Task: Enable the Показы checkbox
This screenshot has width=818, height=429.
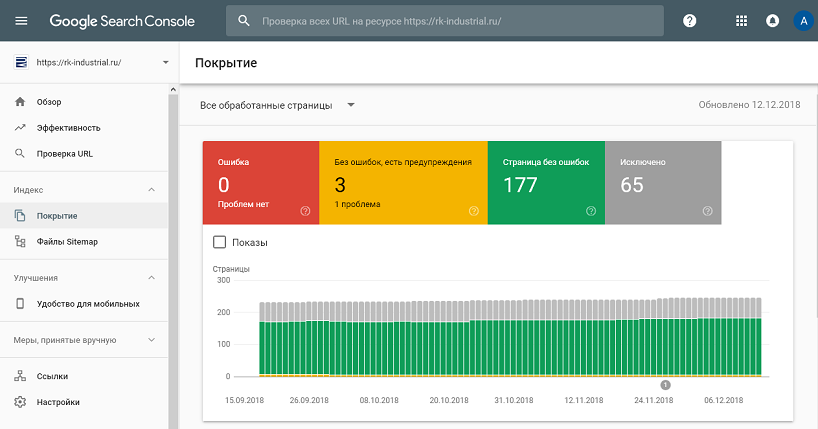Action: pos(220,242)
